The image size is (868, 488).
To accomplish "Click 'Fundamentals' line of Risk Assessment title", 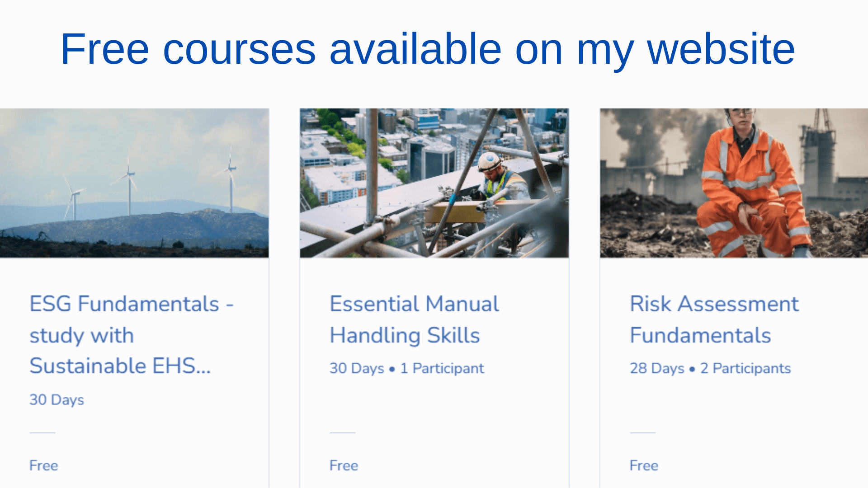I will pyautogui.click(x=700, y=335).
